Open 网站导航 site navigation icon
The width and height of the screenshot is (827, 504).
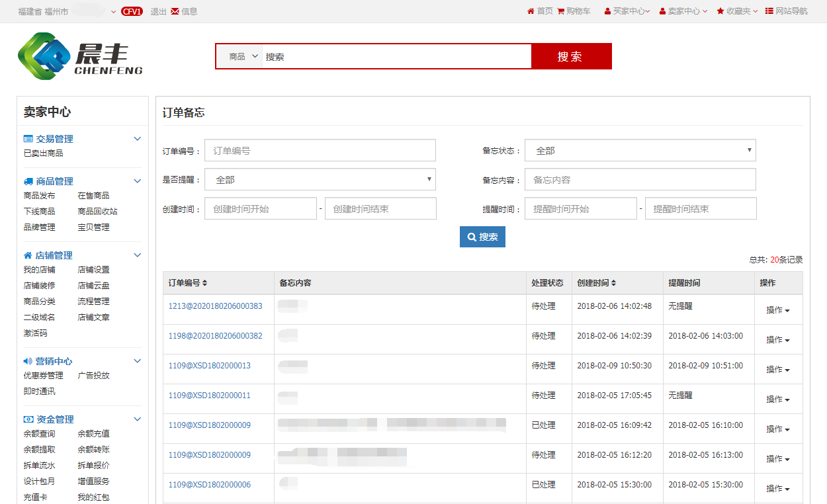pyautogui.click(x=769, y=11)
